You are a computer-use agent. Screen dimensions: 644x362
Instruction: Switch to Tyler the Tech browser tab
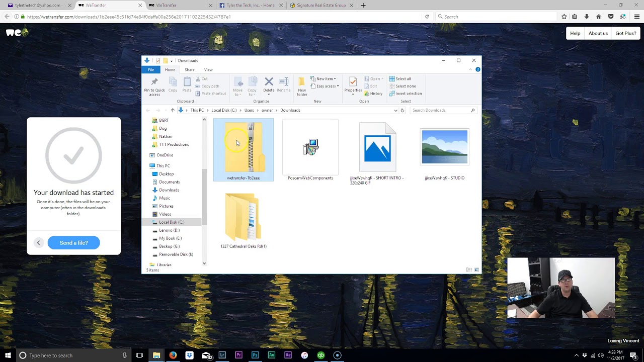pos(250,5)
